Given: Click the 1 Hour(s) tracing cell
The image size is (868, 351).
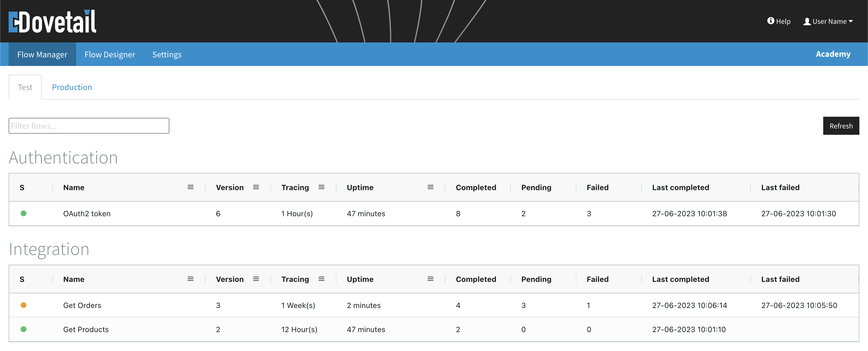Looking at the screenshot, I should point(297,214).
